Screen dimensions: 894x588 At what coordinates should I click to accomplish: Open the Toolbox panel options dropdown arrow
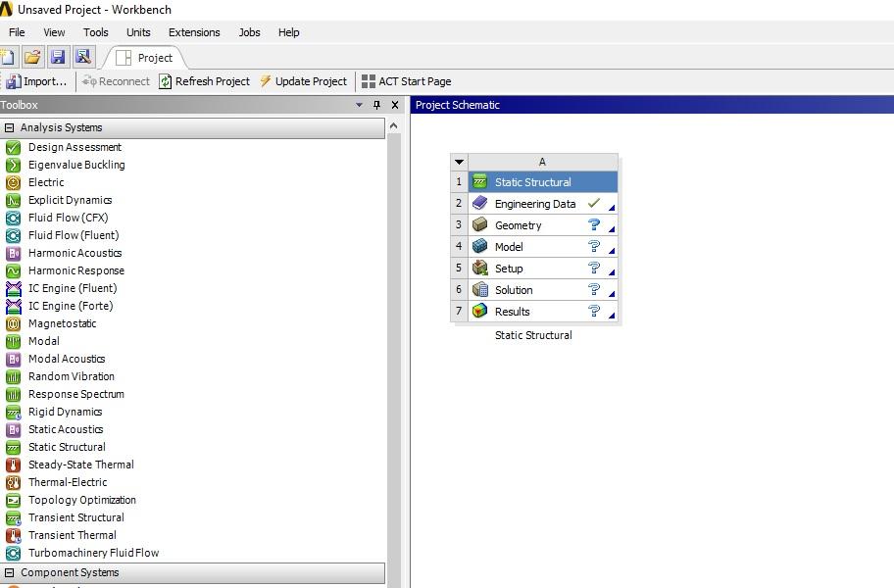click(x=359, y=105)
